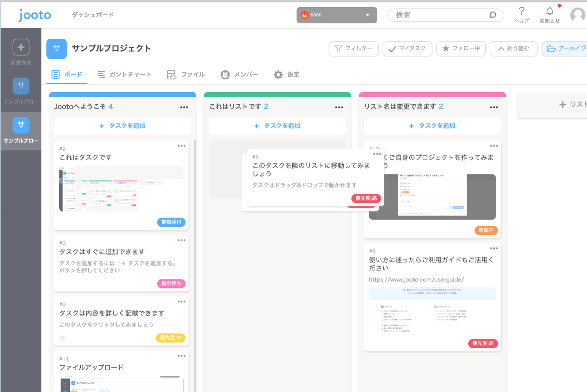Switch to the Gantt chart tab
The image size is (587, 392).
(124, 75)
